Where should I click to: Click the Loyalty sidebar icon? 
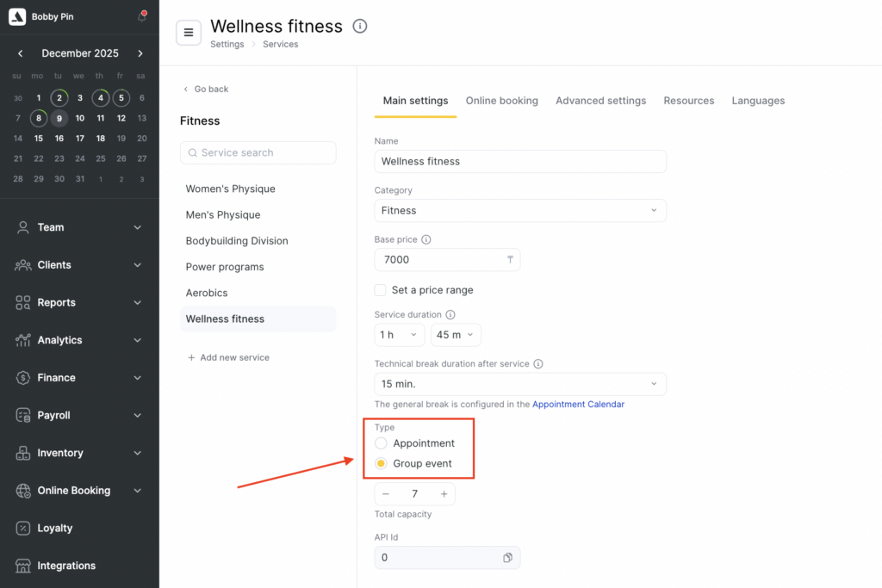[x=23, y=528]
